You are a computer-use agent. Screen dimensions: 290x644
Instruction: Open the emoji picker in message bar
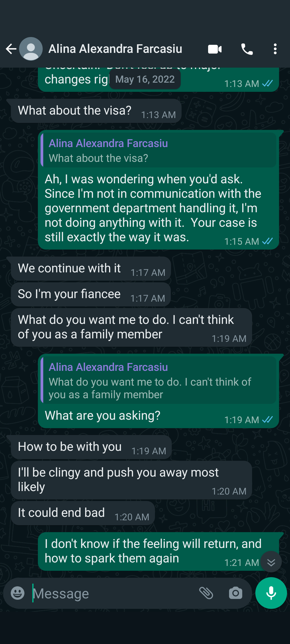point(18,593)
